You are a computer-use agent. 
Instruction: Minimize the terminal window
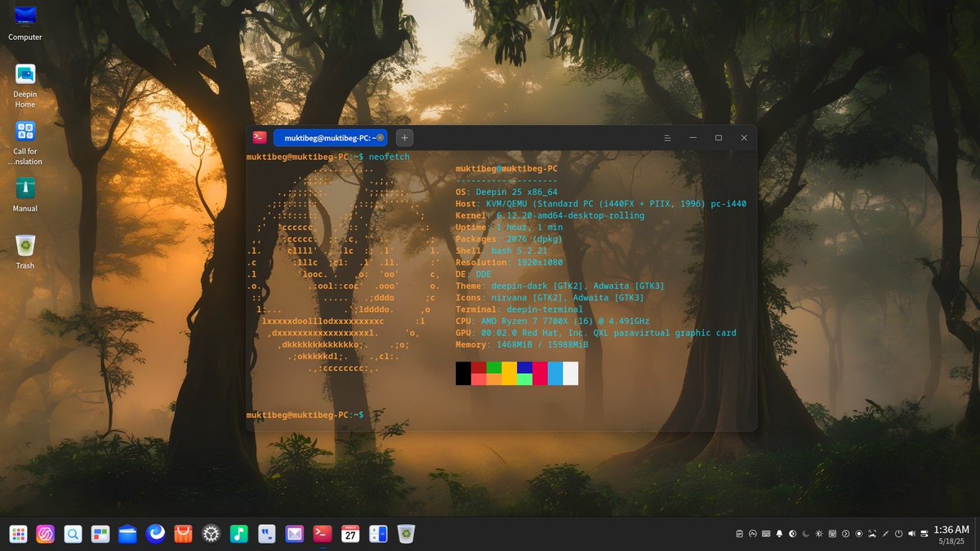click(x=693, y=138)
